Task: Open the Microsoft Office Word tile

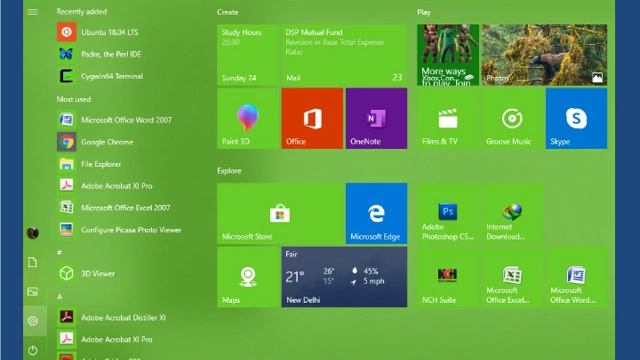Action: [576, 277]
